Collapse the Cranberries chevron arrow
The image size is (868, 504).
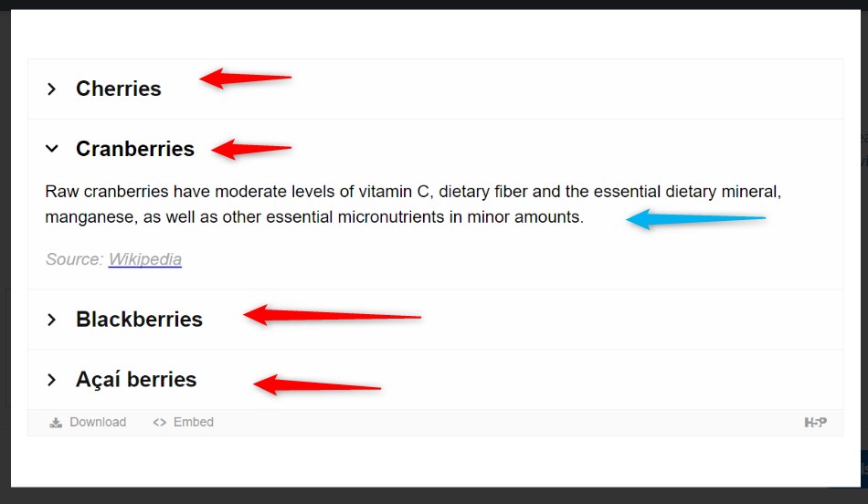click(51, 148)
